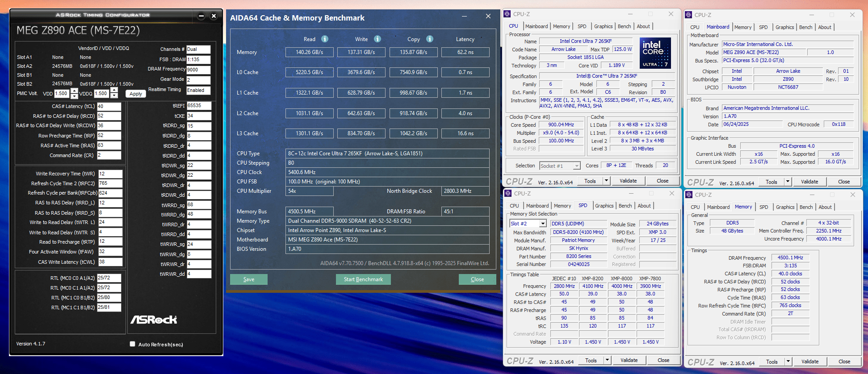Open the CPU tab in the CPU-Z SPD window
The image size is (868, 374).
[514, 206]
